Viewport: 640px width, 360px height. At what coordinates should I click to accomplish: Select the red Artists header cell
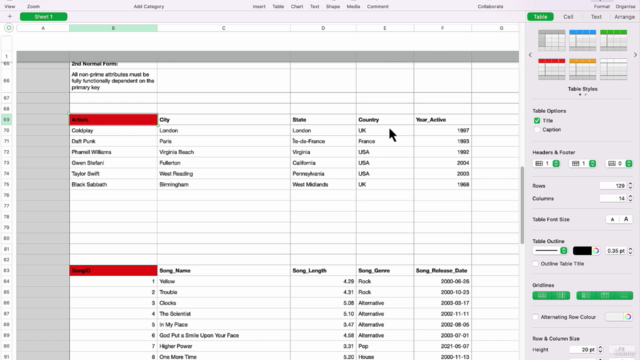(x=113, y=120)
